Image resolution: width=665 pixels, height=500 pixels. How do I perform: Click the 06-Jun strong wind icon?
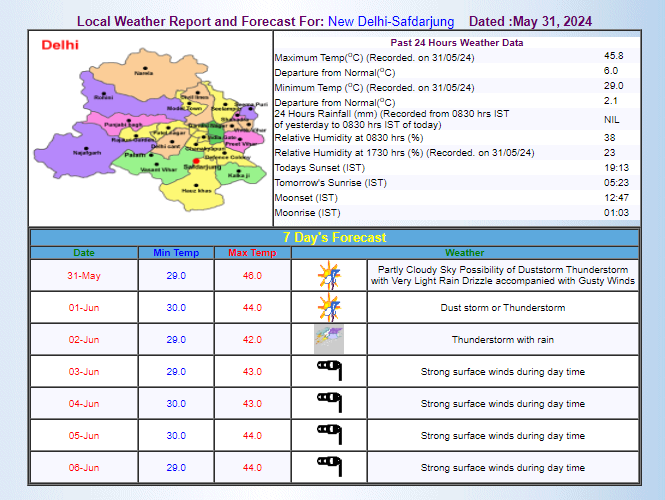[x=329, y=467]
